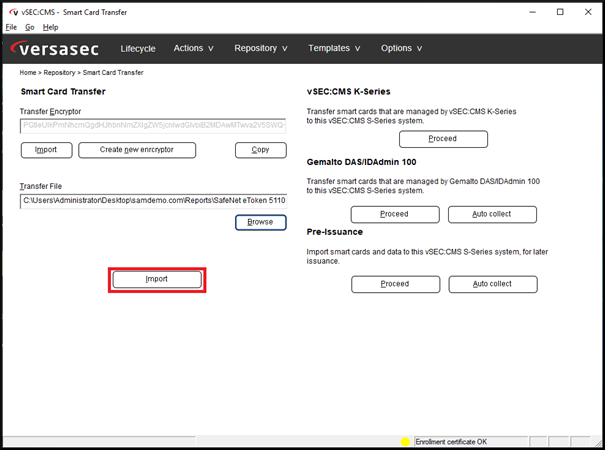Click Smart Card Transfer breadcrumb entry

[113, 73]
